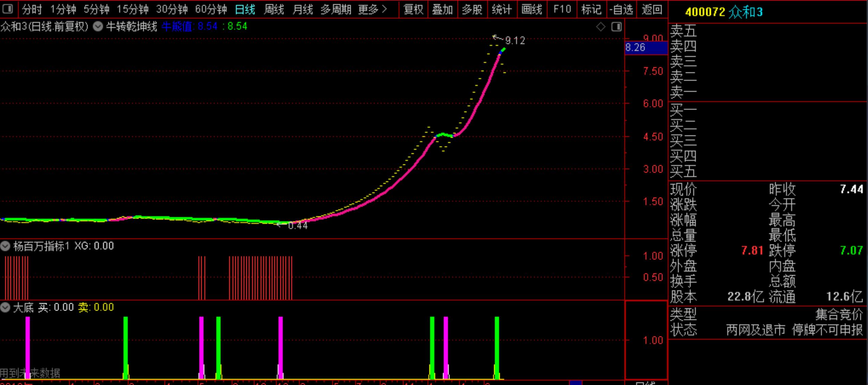Click the panel layout icon at top-left

click(x=7, y=9)
